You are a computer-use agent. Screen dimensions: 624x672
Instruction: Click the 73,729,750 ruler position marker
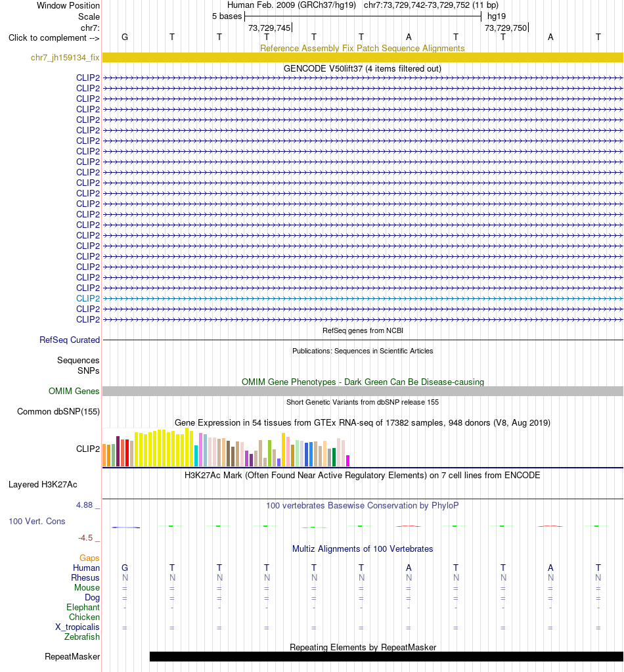click(506, 28)
